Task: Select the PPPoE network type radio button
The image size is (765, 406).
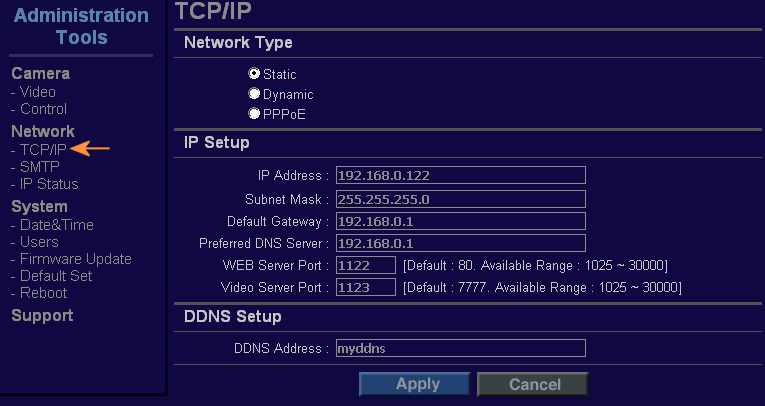Action: [x=254, y=113]
